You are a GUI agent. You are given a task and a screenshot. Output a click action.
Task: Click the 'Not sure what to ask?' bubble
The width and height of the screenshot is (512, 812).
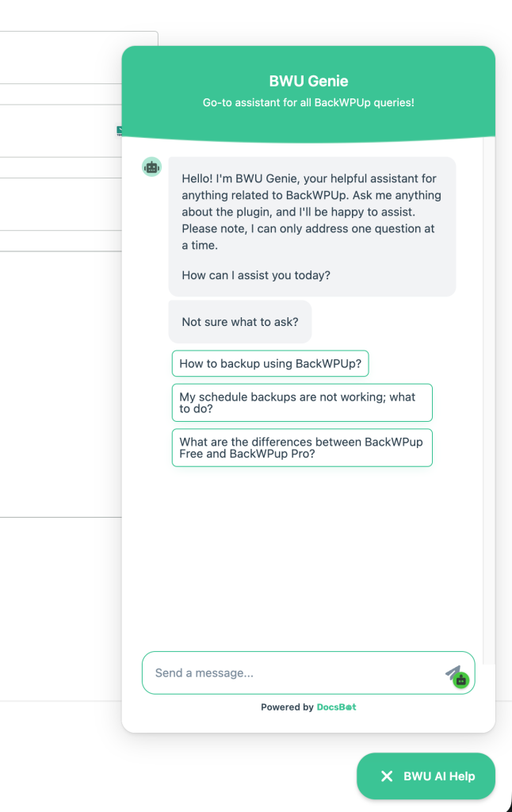240,322
